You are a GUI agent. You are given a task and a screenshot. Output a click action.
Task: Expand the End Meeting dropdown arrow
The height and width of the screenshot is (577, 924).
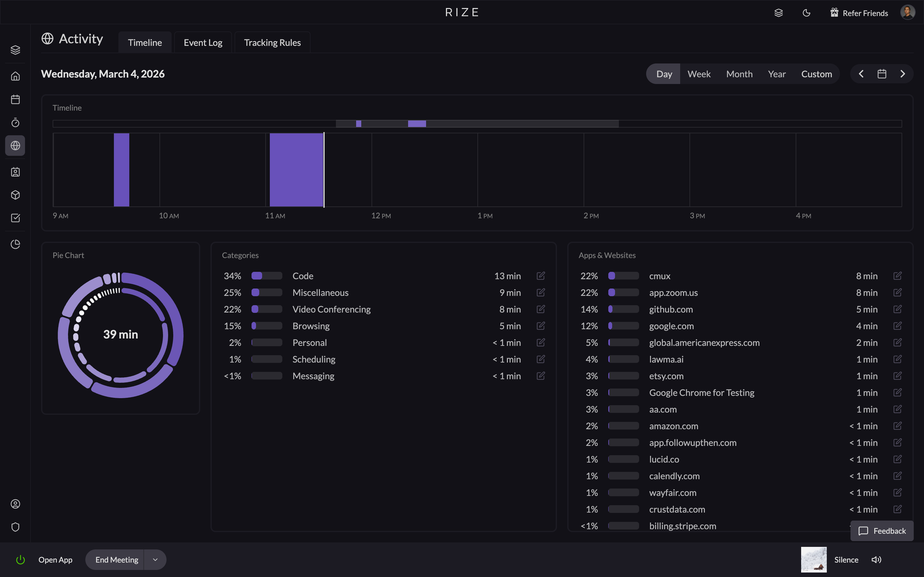155,559
